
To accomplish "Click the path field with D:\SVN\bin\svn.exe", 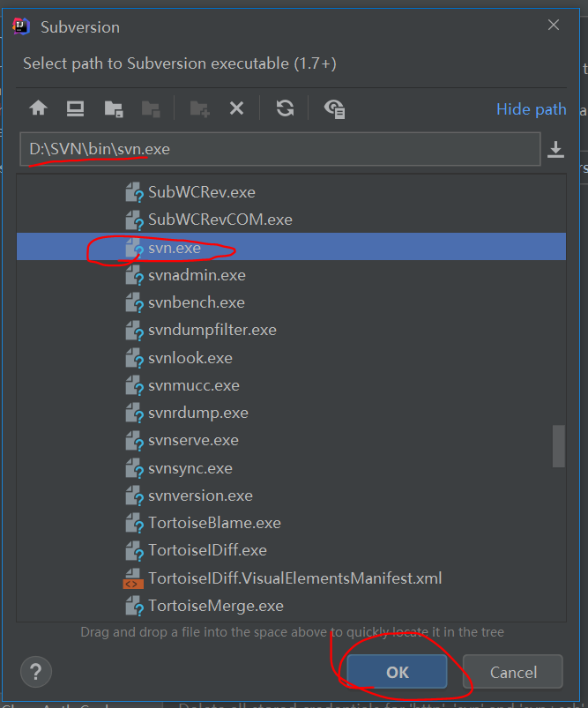I will (x=280, y=149).
